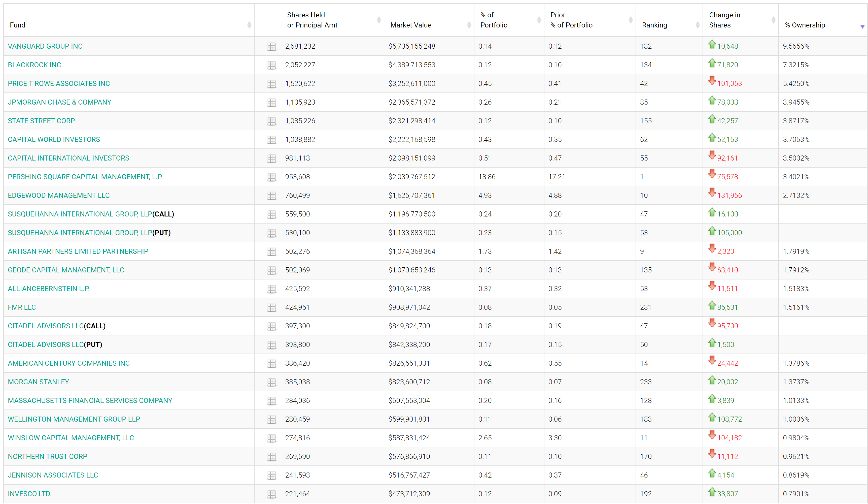The height and width of the screenshot is (504, 868).
Task: Open grid icon for Capital World Investors row
Action: [271, 140]
